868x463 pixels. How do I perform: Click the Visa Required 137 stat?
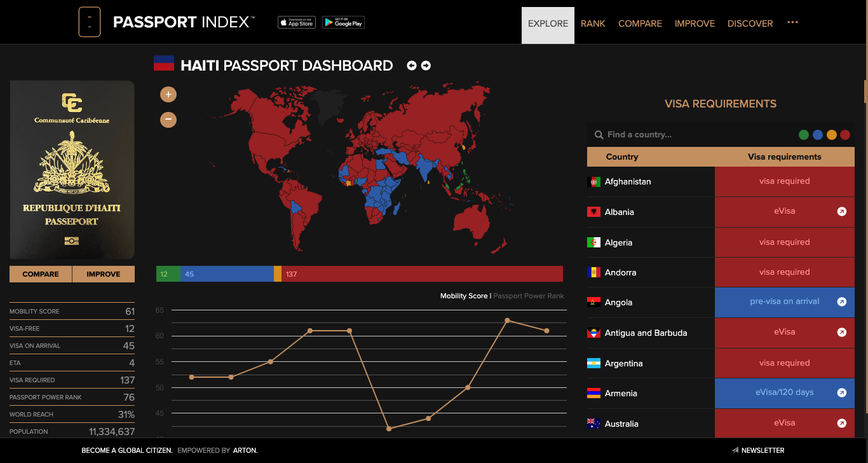coord(72,380)
